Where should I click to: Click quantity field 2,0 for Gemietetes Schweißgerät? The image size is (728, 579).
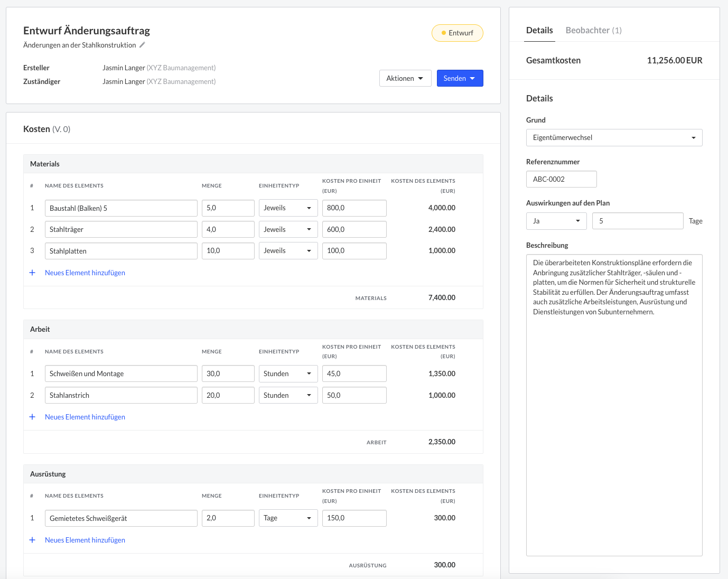(x=228, y=518)
